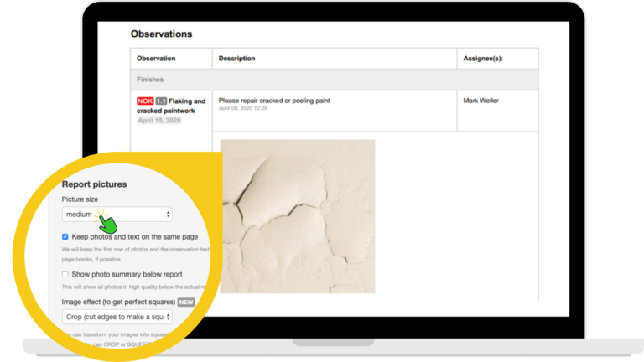Click the Finishes section row
The width and height of the screenshot is (644, 362).
(335, 80)
